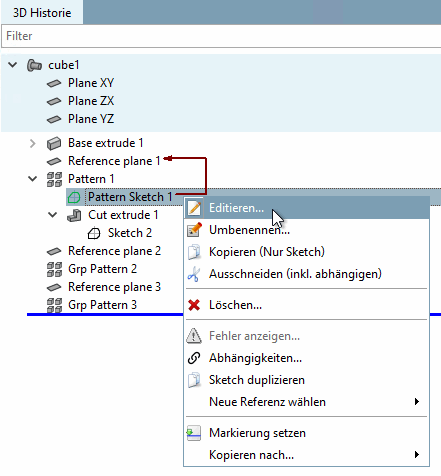Click the Plane YZ plane icon

point(54,119)
